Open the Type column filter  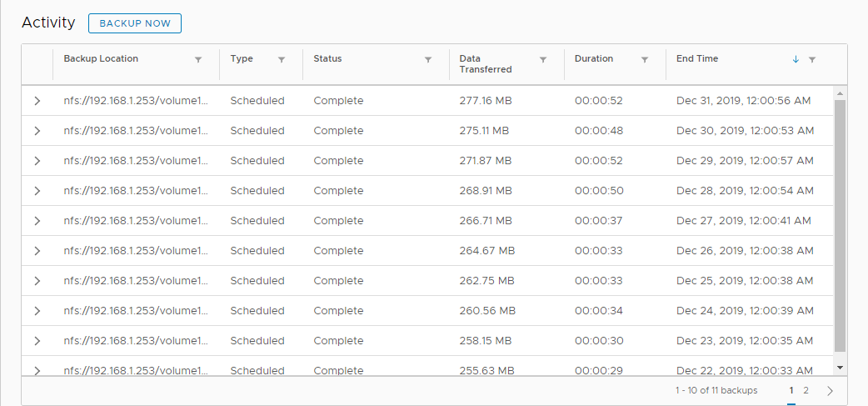click(x=282, y=60)
